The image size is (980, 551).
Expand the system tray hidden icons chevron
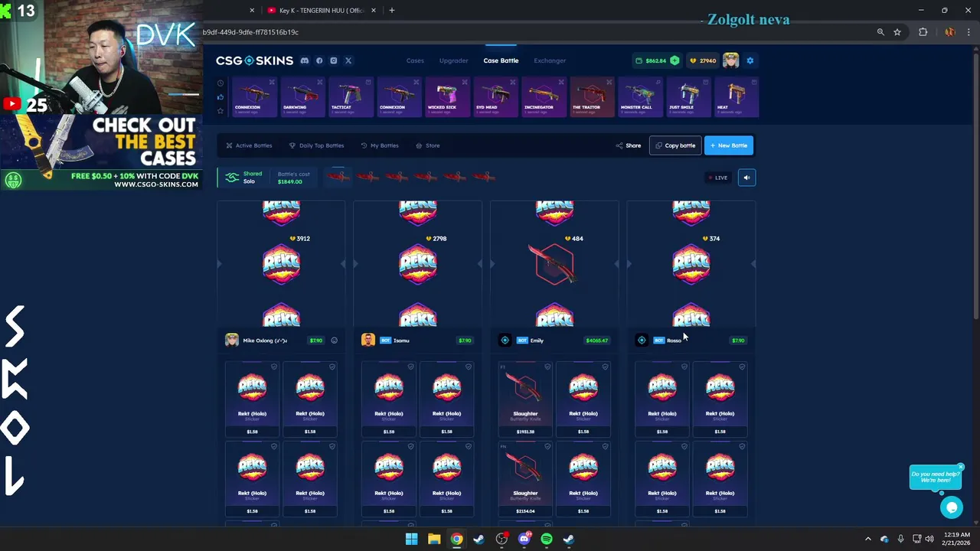[867, 539]
